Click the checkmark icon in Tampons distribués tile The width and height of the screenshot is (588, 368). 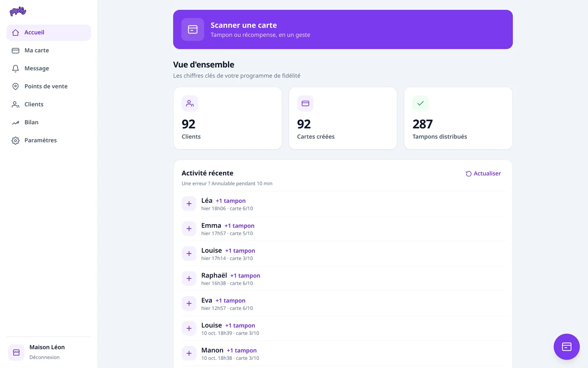click(421, 103)
